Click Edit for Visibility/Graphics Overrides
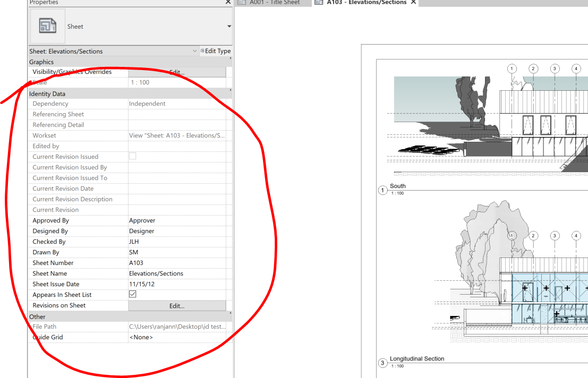Screen dimensions: 588x378 coord(177,72)
